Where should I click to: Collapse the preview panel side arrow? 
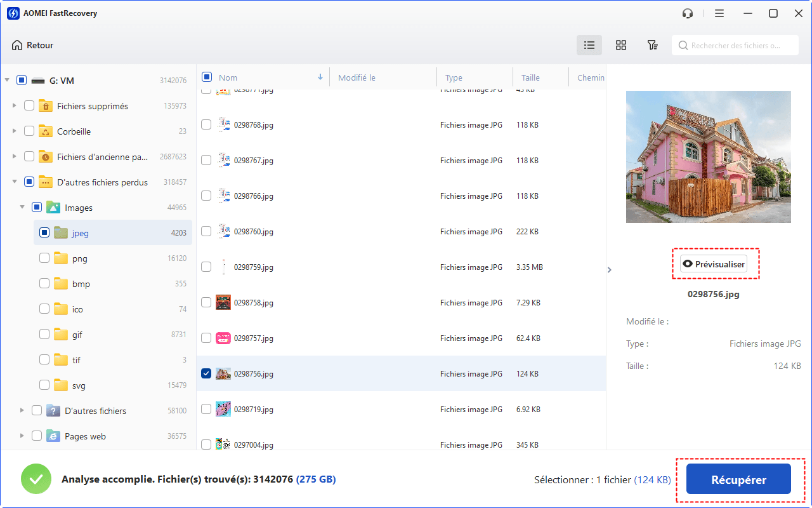(610, 270)
